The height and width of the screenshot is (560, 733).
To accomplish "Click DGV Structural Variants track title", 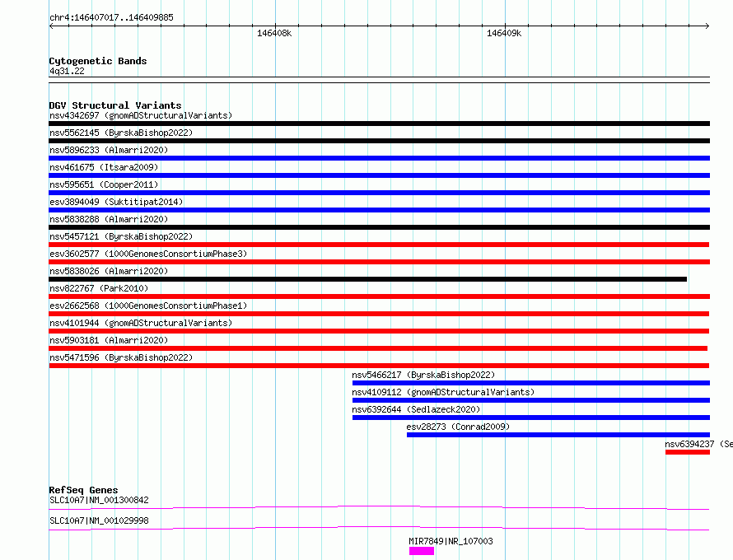I will 115,105.
